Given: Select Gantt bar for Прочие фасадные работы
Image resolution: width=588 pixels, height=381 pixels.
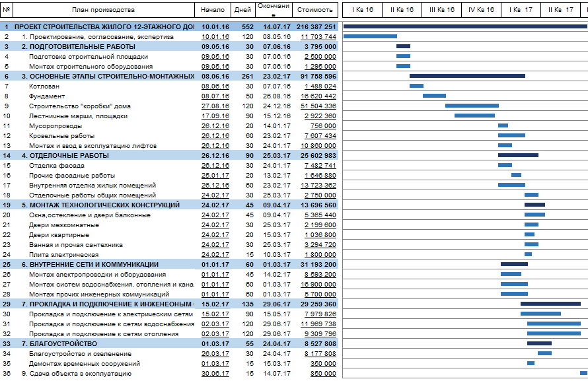Looking at the screenshot, I should [517, 175].
